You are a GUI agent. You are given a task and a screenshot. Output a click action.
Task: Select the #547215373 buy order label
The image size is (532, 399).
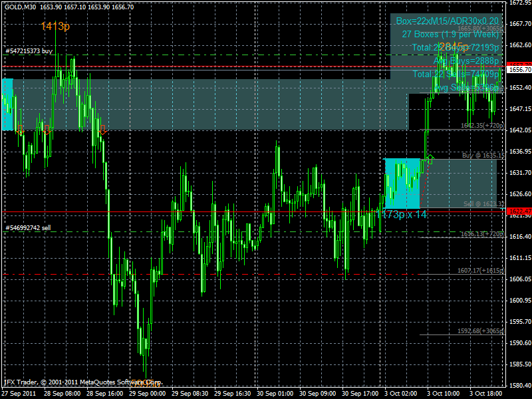coord(29,51)
